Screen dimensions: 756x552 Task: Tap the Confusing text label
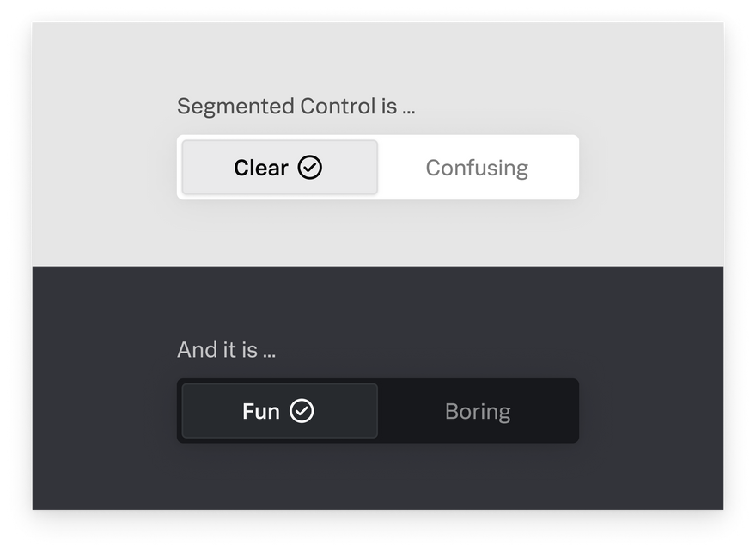(x=477, y=169)
